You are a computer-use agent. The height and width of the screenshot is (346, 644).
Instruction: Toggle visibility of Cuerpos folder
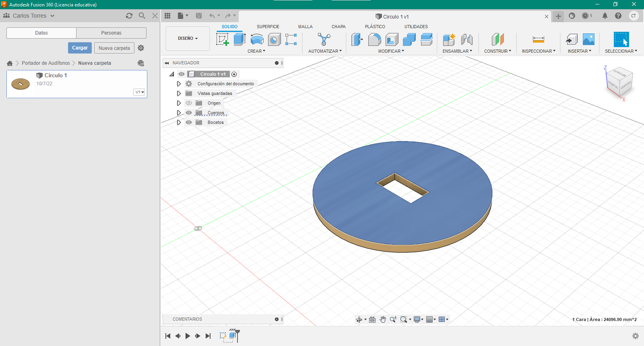[189, 113]
